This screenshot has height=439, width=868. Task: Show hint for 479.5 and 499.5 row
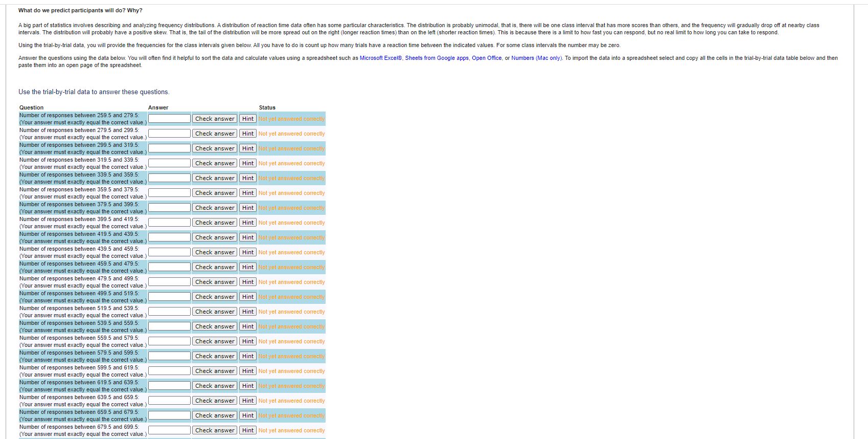click(248, 282)
